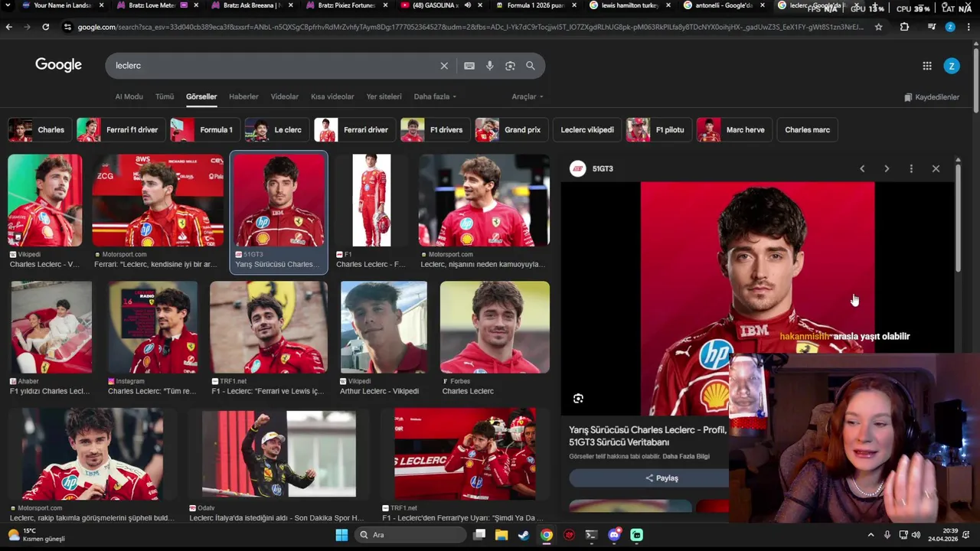Expand the Daha fazla dropdown
The height and width of the screenshot is (551, 980).
(x=435, y=96)
